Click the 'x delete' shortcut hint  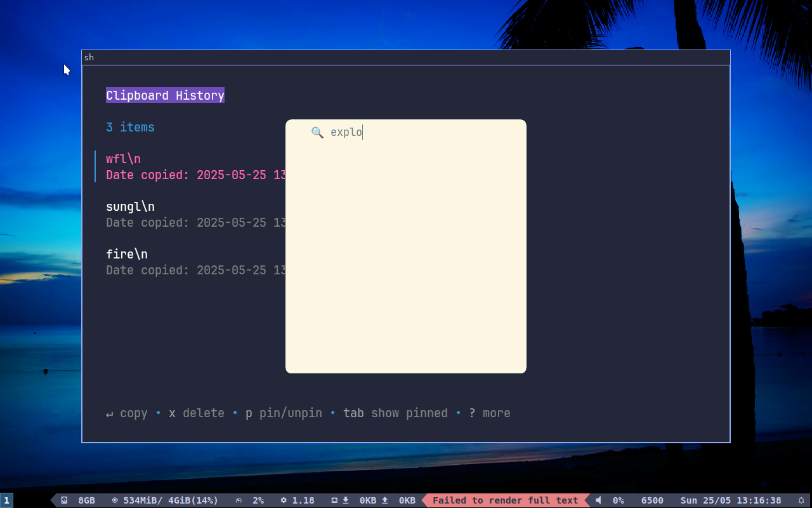197,413
